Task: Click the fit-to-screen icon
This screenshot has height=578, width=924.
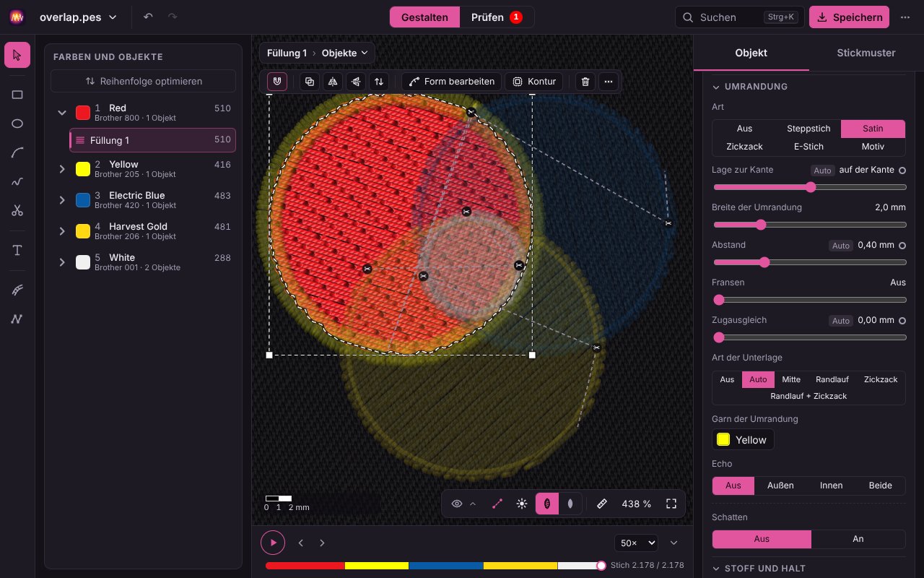Action: click(671, 504)
